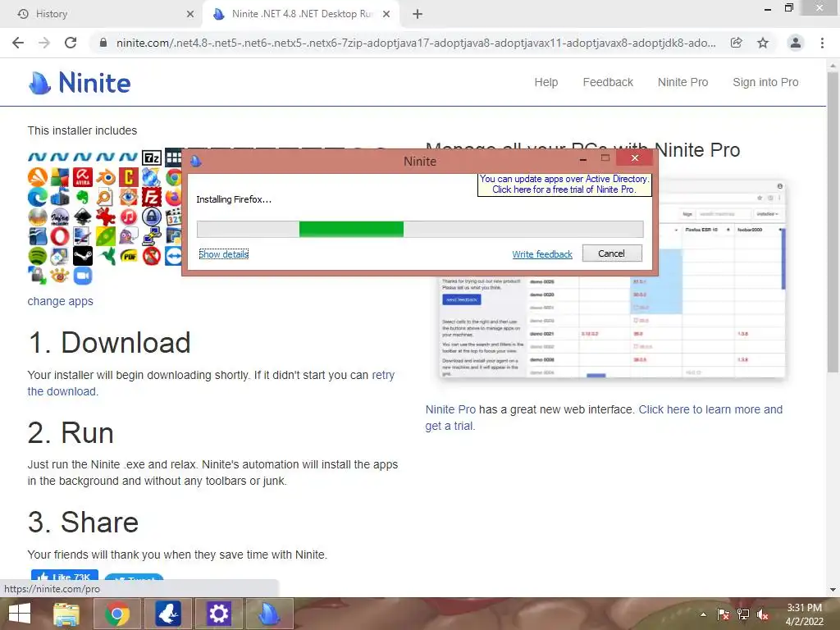The image size is (840, 630).
Task: Click the Active Directory free trial tooltip
Action: (564, 185)
